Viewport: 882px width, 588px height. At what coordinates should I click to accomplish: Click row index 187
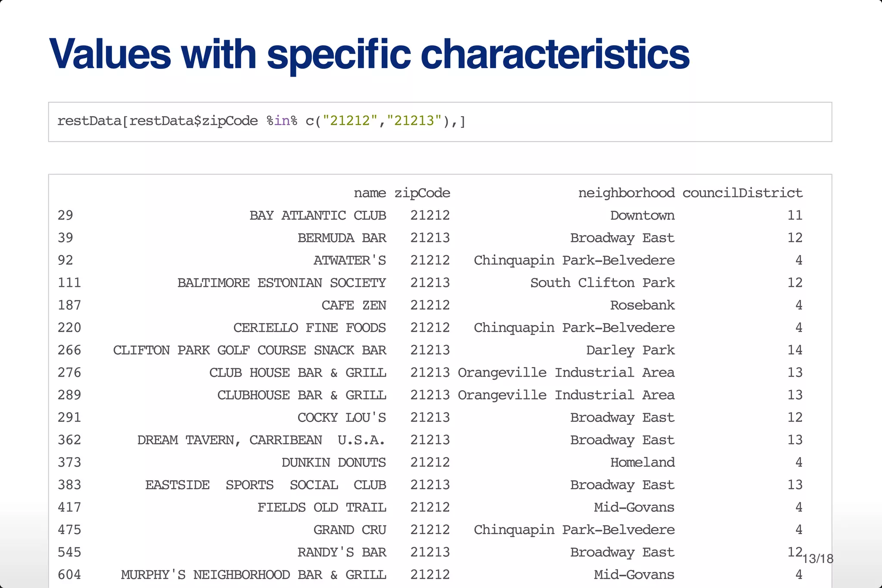[69, 305]
